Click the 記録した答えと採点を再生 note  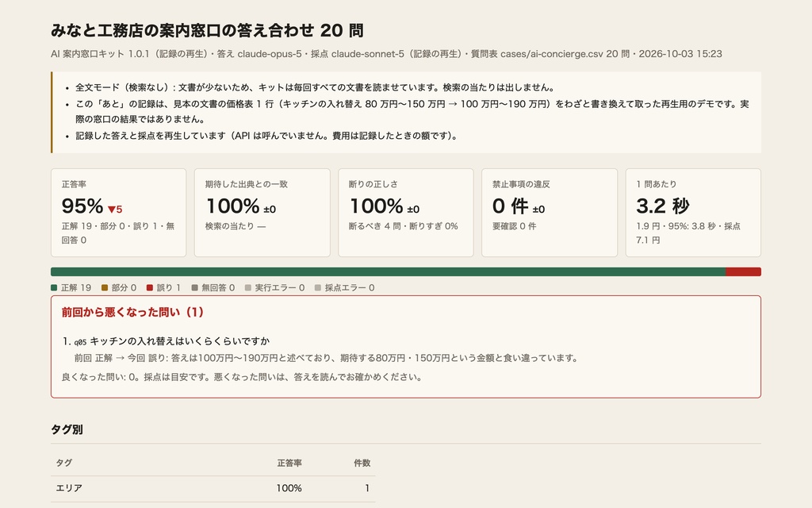point(267,136)
